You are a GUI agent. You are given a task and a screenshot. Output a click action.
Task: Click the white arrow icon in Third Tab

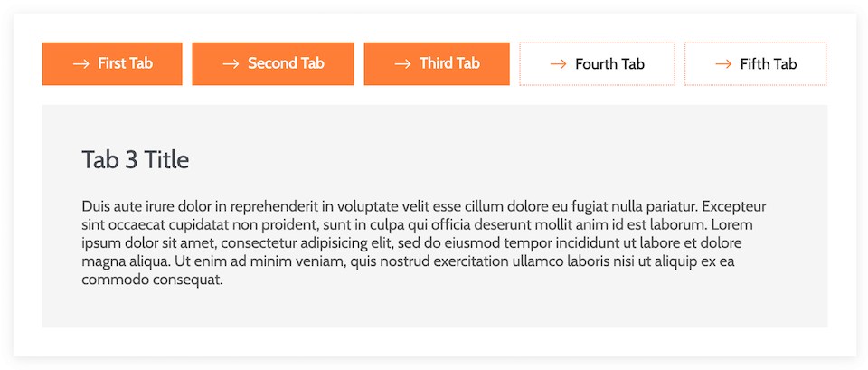402,63
